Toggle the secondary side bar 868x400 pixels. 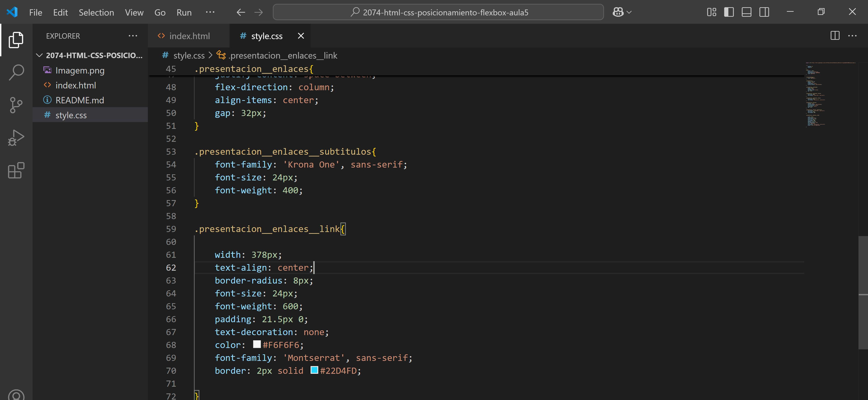(764, 12)
